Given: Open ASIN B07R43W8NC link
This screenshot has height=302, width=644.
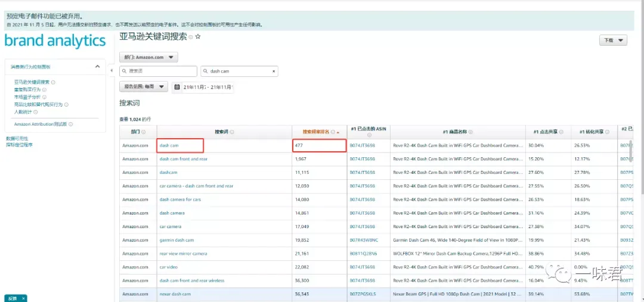Looking at the screenshot, I should [364, 240].
